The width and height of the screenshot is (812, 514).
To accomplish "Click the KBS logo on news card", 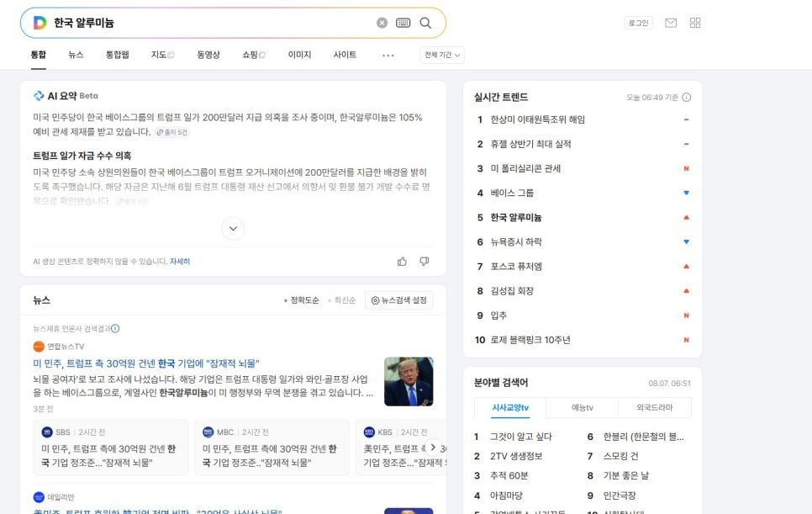I will [x=369, y=432].
